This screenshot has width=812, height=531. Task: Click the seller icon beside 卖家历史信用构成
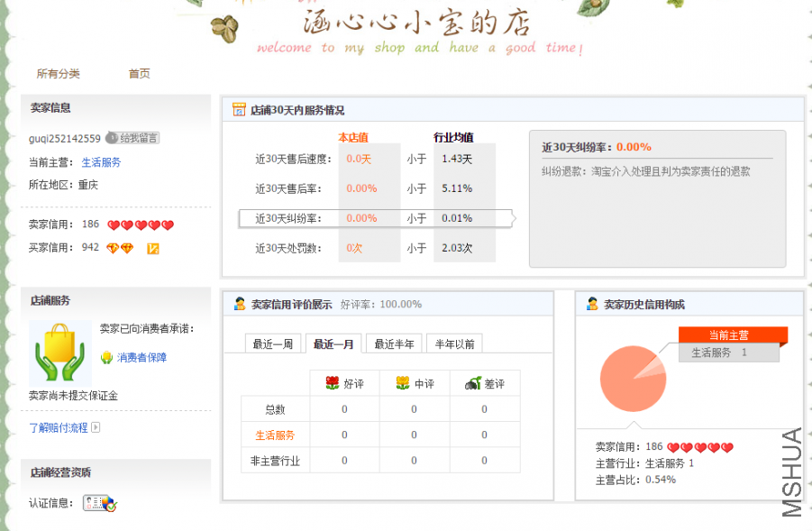coord(592,304)
